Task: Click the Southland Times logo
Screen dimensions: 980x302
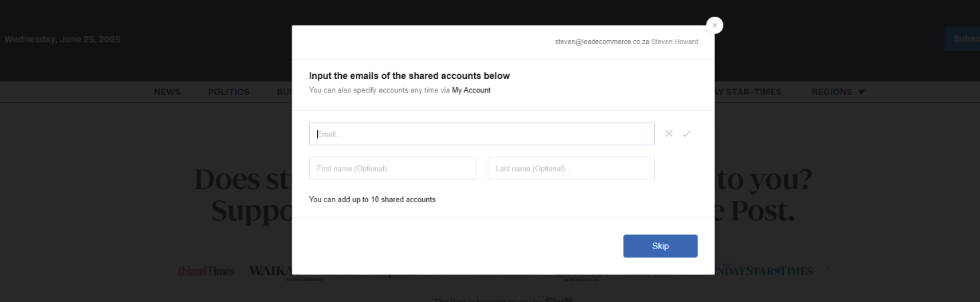Action: [206, 271]
